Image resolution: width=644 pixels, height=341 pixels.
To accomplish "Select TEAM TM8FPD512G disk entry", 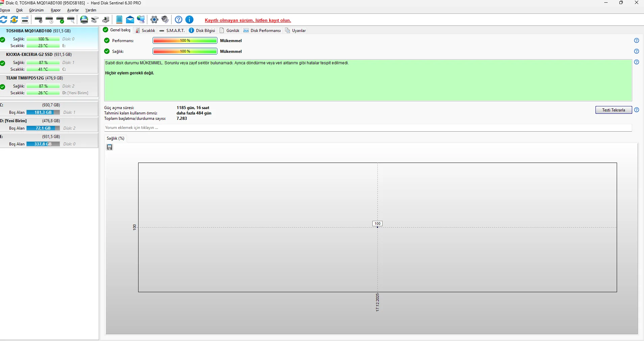I will 49,86.
